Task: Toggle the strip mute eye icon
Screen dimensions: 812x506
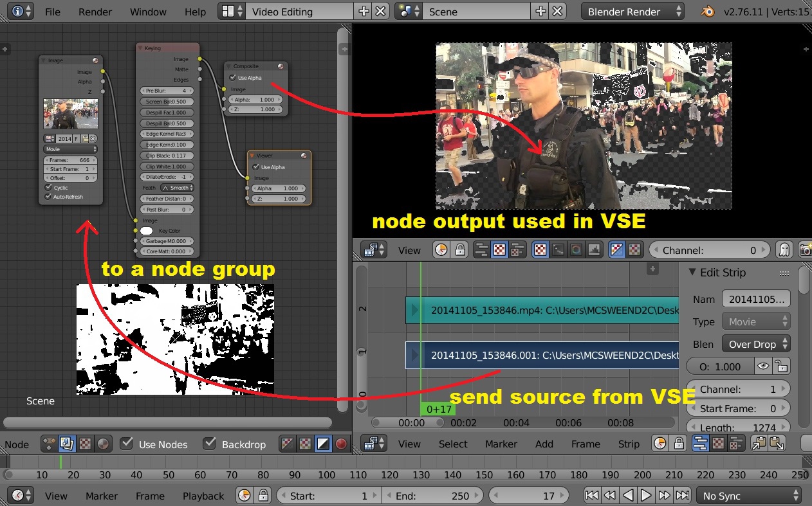Action: click(763, 366)
